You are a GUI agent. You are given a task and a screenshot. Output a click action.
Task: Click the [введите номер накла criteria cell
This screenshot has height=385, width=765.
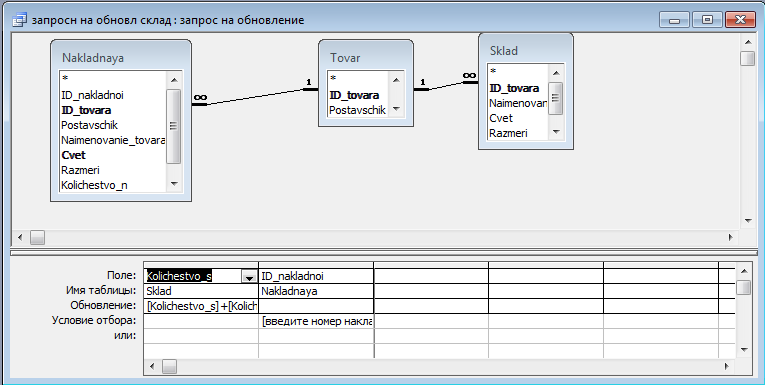point(316,322)
